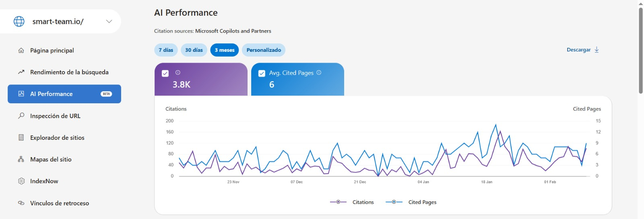Click the Explorador de sitios document icon
The image size is (644, 219).
click(x=21, y=137)
